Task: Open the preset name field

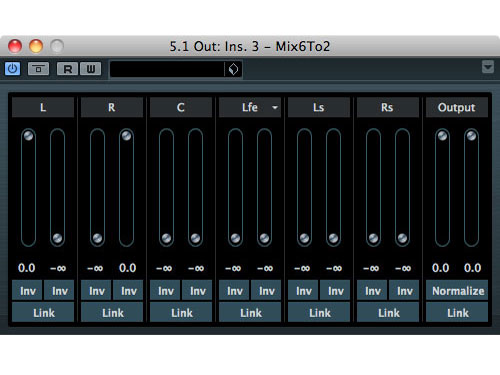Action: [167, 69]
